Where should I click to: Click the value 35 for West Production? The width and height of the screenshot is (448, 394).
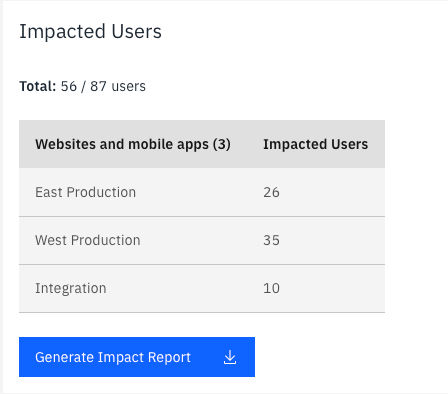271,240
